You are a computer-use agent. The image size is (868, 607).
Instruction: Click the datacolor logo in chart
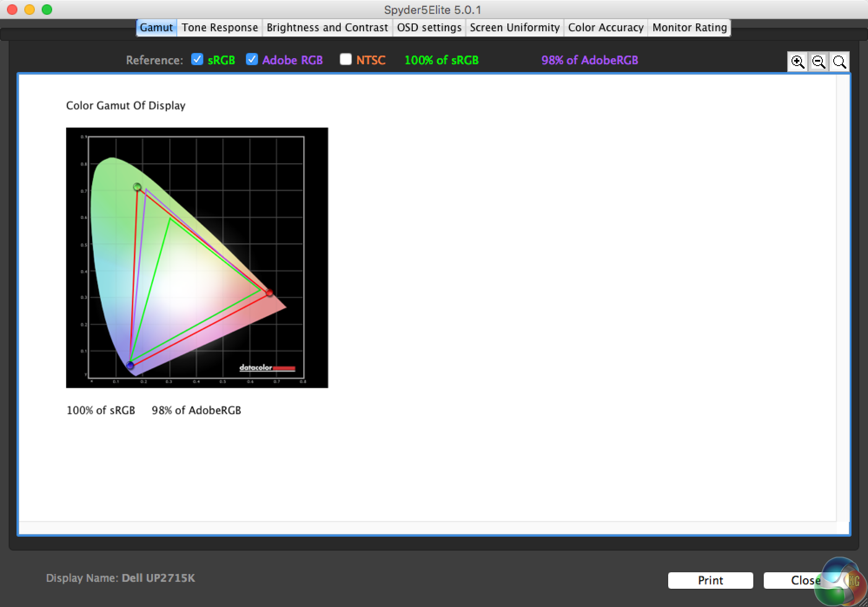coord(267,368)
